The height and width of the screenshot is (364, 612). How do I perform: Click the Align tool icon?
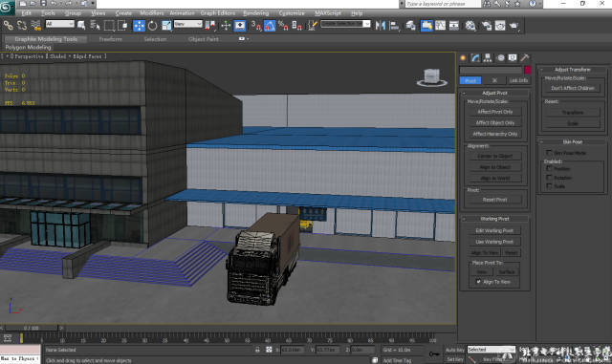point(395,26)
